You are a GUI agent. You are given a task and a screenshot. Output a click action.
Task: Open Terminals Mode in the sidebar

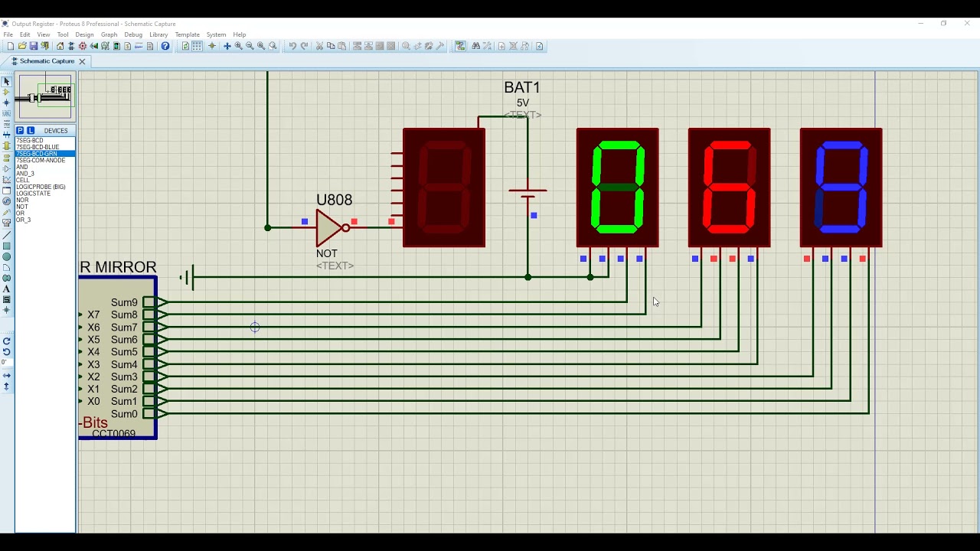point(6,157)
